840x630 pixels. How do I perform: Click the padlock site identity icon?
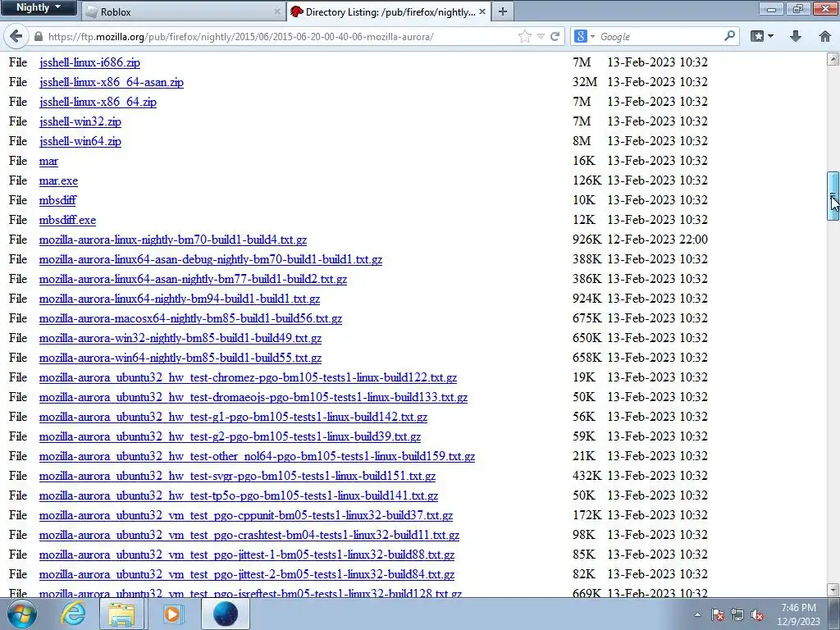38,36
